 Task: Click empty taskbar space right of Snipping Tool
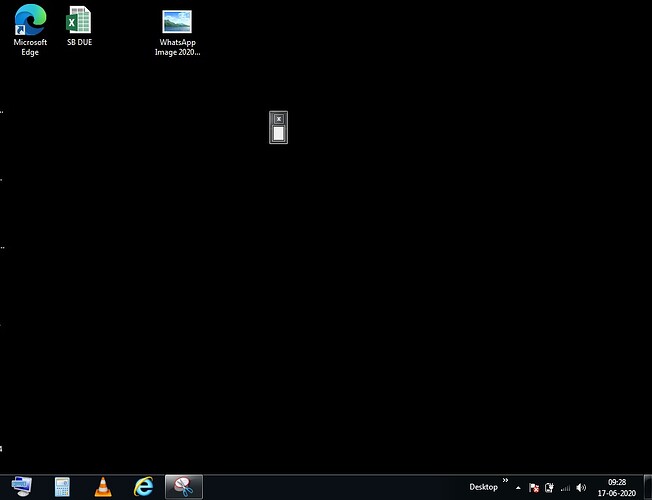pos(330,487)
